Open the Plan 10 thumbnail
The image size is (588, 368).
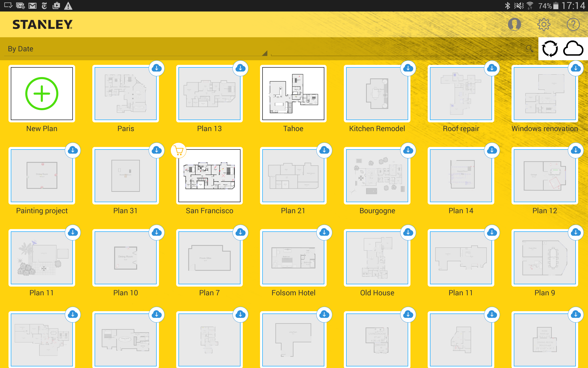(126, 258)
